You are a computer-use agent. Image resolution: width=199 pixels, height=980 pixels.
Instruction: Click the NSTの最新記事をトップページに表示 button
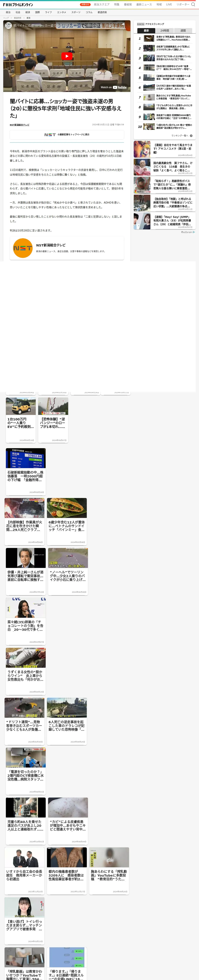click(67, 135)
